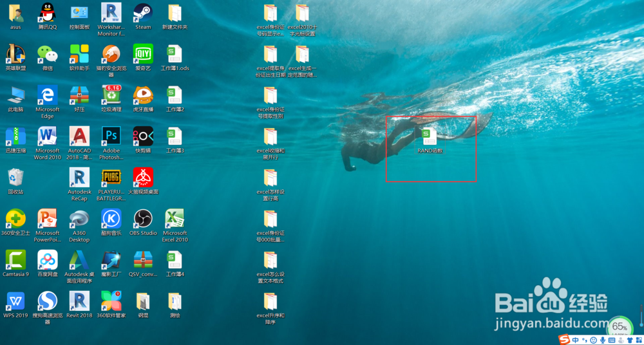This screenshot has height=345, width=644.
Task: Open Sogou voice input microphone
Action: pyautogui.click(x=603, y=340)
